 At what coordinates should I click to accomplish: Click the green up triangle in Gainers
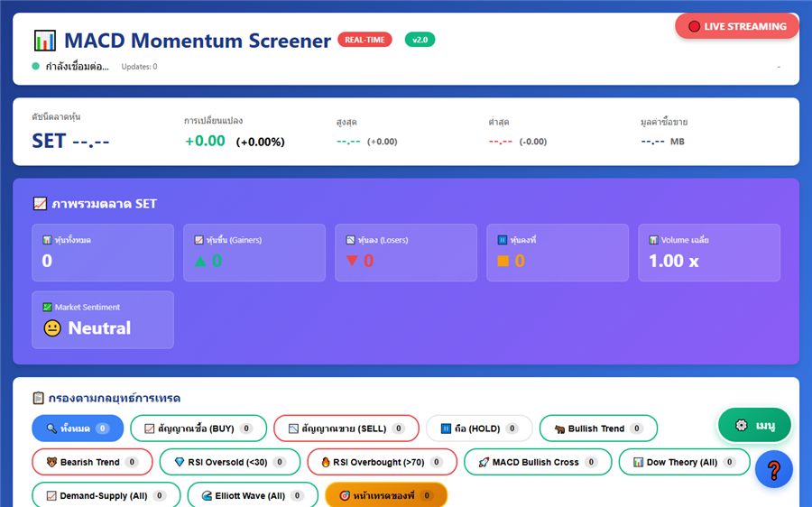click(200, 261)
